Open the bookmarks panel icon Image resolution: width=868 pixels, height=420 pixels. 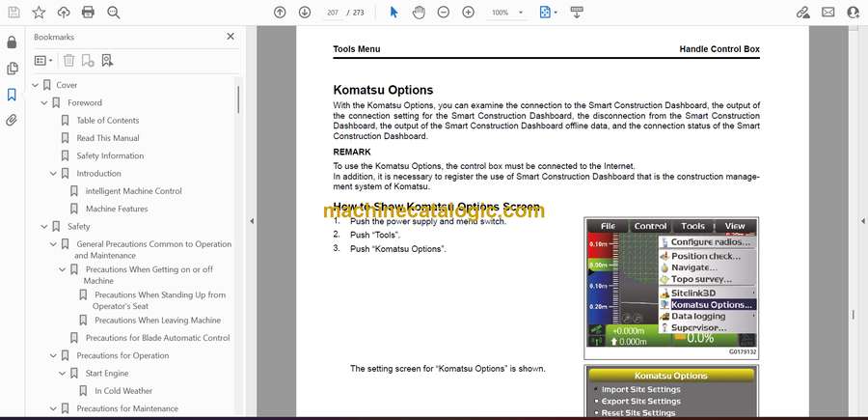(12, 95)
